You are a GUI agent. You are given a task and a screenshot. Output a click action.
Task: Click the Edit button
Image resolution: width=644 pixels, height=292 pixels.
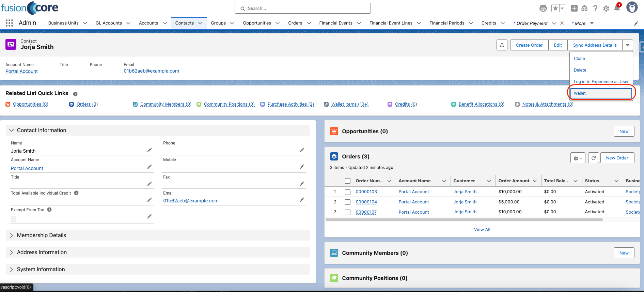point(558,45)
